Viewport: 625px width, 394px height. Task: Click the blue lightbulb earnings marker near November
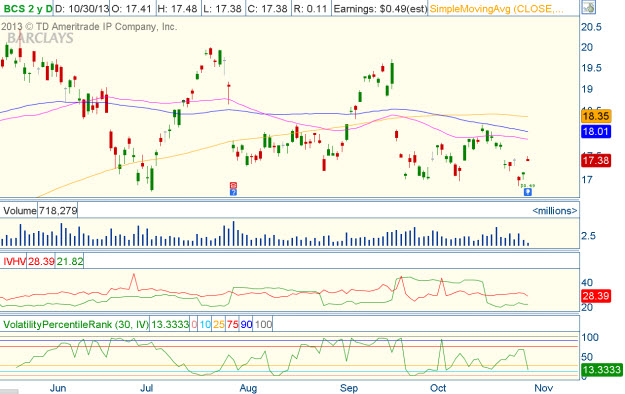click(x=528, y=192)
